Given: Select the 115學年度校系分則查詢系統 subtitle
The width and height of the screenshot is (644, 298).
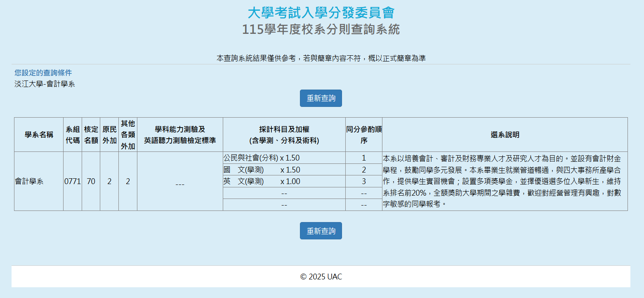Looking at the screenshot, I should click(321, 29).
